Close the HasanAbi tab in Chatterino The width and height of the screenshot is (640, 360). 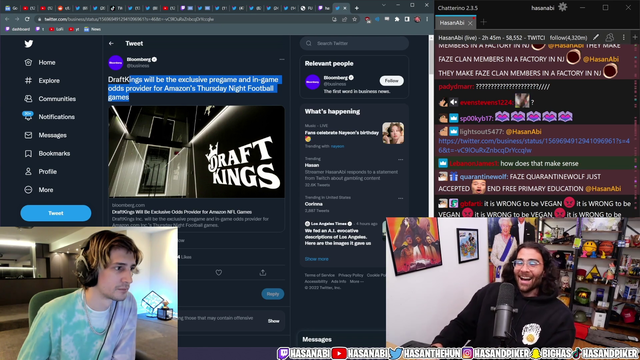(x=470, y=23)
